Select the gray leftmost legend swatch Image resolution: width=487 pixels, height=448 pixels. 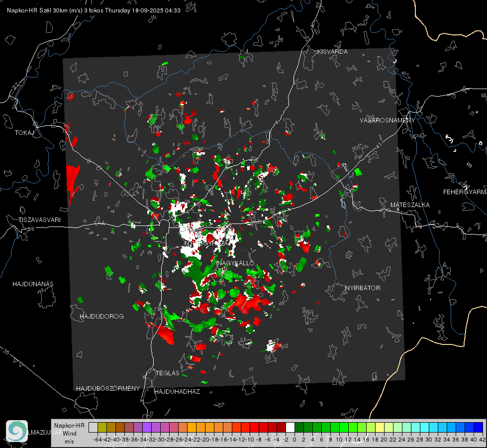click(x=93, y=427)
